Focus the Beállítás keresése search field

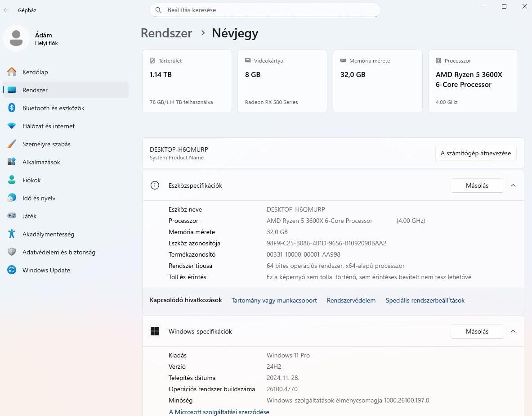click(x=270, y=10)
